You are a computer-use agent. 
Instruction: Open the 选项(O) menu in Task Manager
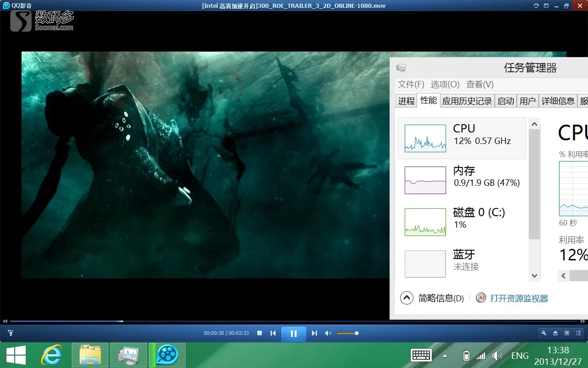[x=445, y=84]
